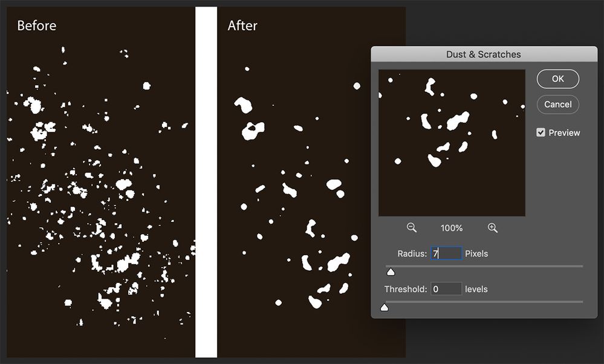Click the zoom in magnifier icon
The image size is (604, 364).
(x=492, y=227)
